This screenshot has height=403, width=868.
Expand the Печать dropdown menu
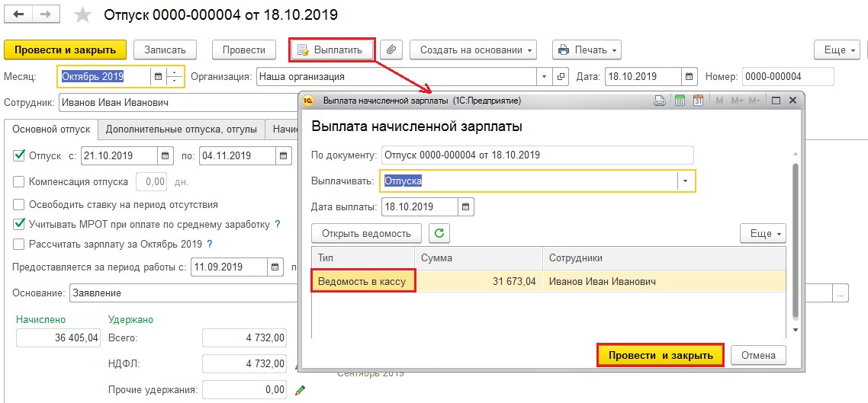tap(586, 50)
